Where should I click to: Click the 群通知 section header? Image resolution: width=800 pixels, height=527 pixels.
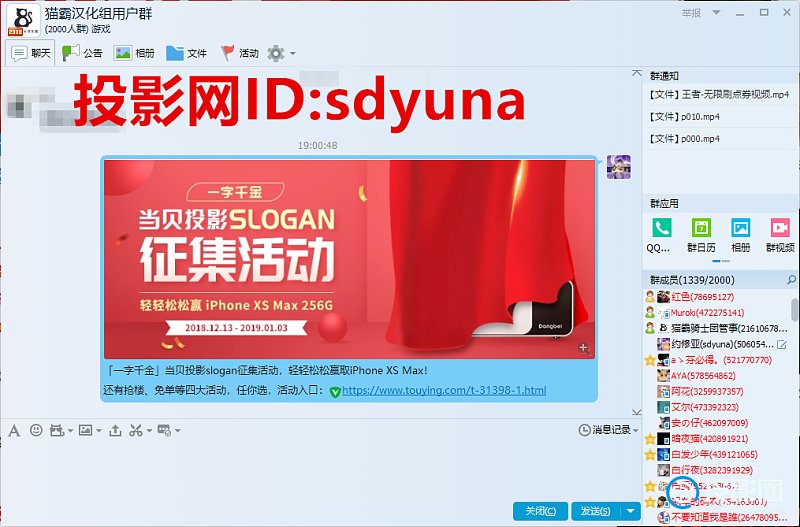coord(664,76)
